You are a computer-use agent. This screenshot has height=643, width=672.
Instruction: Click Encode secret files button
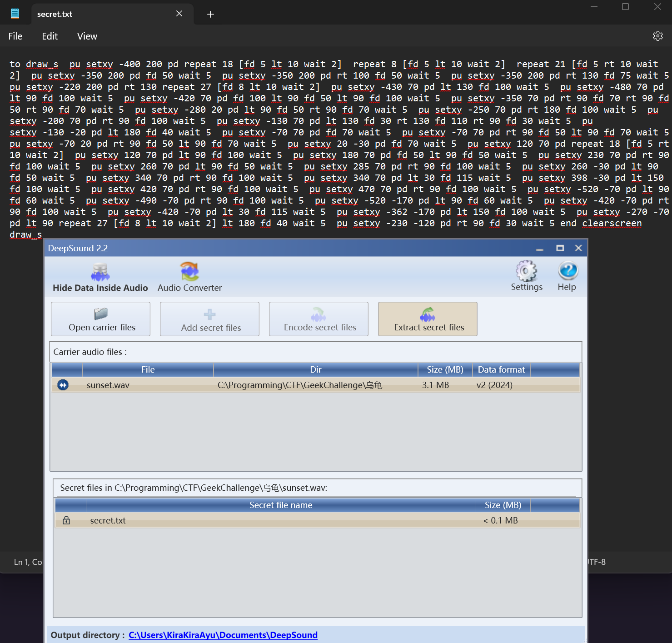pos(319,319)
